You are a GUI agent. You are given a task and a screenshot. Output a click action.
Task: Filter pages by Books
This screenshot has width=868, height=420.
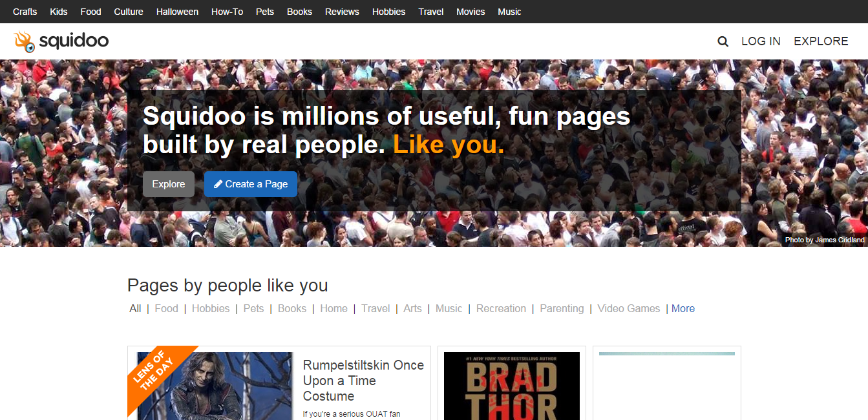point(292,308)
